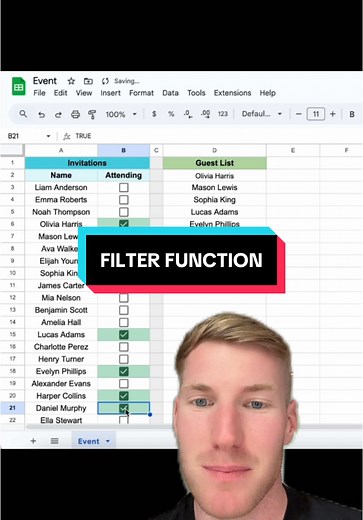
Task: Activate the paint format tool
Action: [92, 114]
